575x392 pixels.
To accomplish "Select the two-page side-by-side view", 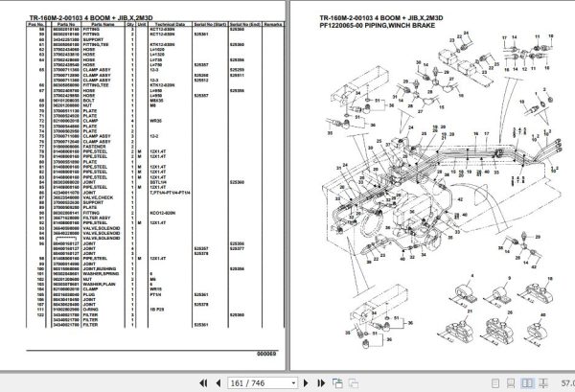I will pyautogui.click(x=527, y=383).
